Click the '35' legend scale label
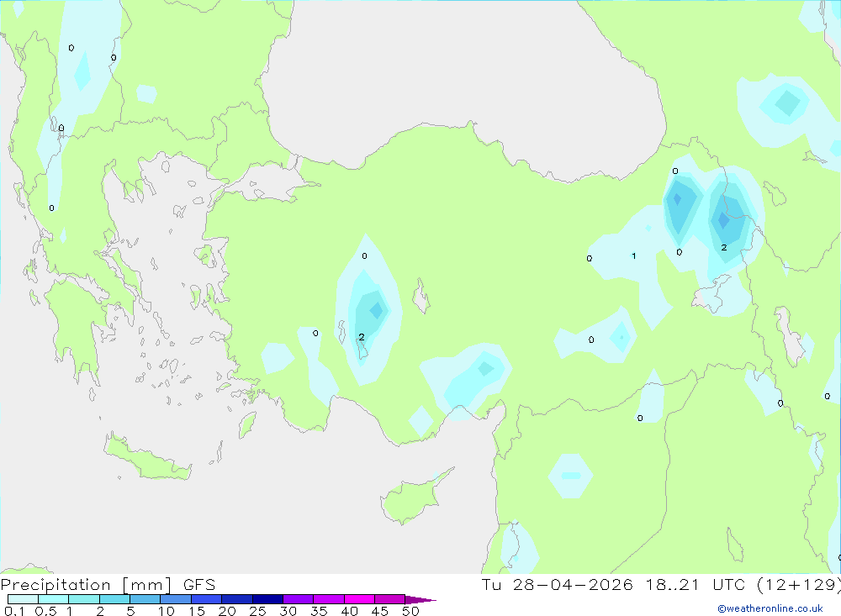The height and width of the screenshot is (616, 841). 319,611
